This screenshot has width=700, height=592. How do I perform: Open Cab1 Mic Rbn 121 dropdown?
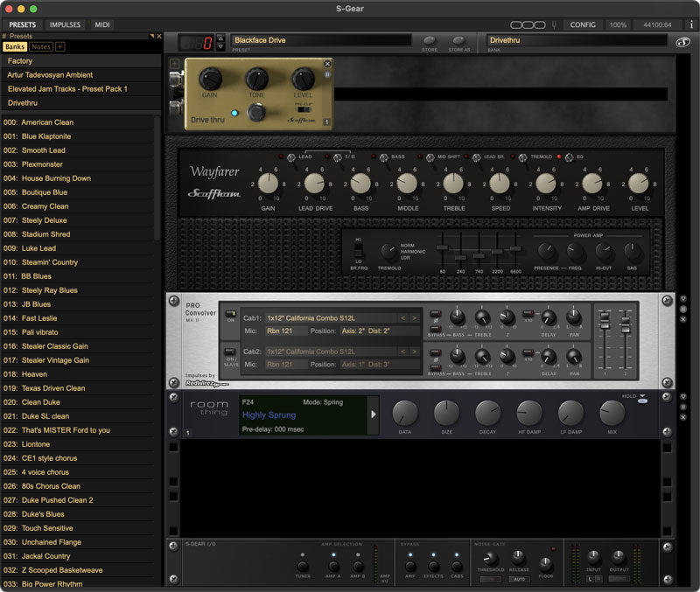tap(286, 331)
